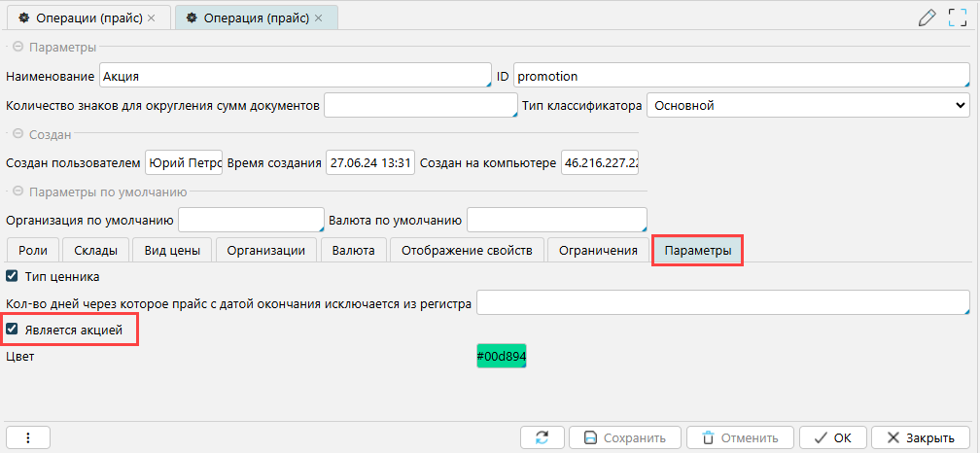This screenshot has width=980, height=453.
Task: Collapse the Параметры section
Action: [17, 48]
